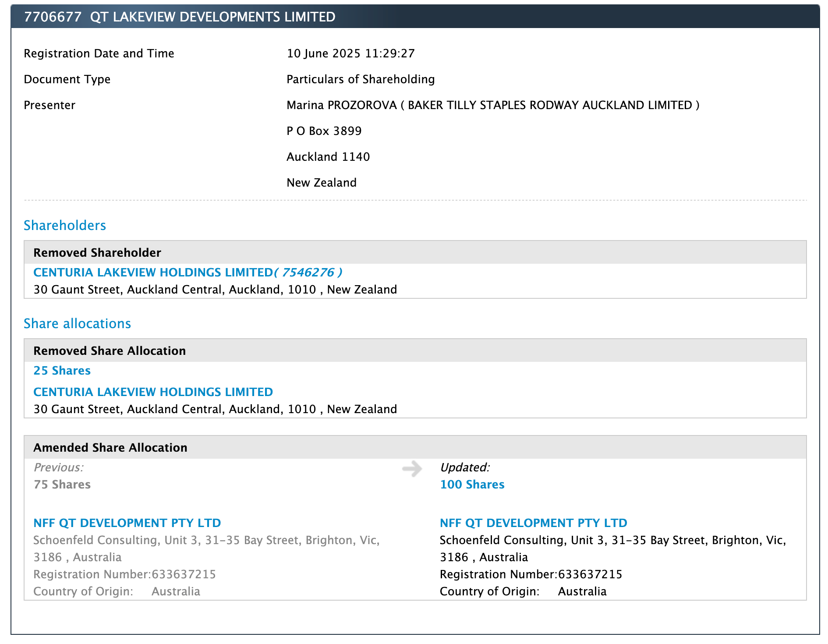Open removed shareholder Centuria Lakeview Holdings link with number 7546276
Viewport: 828px width, 644px height.
click(188, 272)
